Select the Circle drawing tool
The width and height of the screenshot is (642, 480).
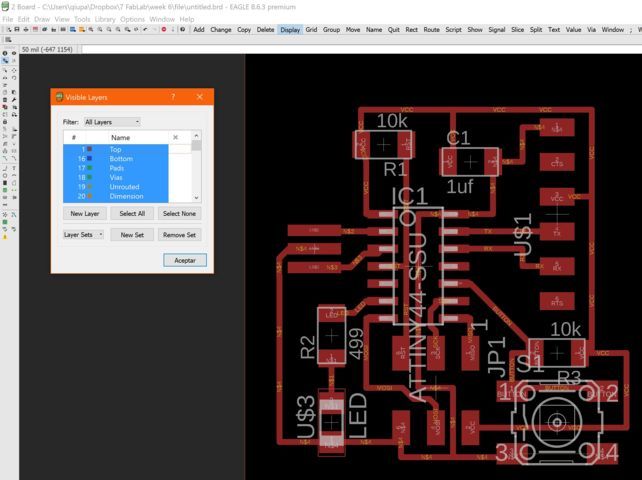tap(5, 175)
